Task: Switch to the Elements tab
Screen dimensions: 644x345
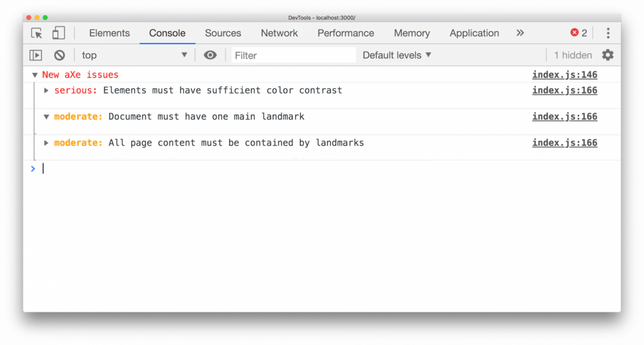Action: tap(109, 33)
